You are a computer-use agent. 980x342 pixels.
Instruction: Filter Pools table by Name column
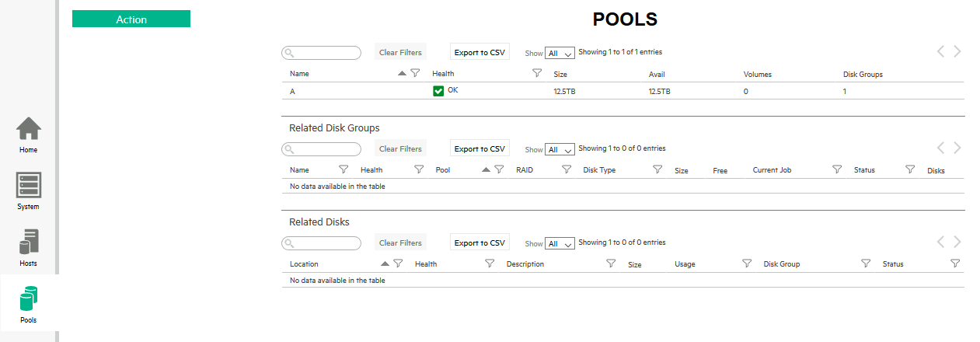click(x=415, y=73)
